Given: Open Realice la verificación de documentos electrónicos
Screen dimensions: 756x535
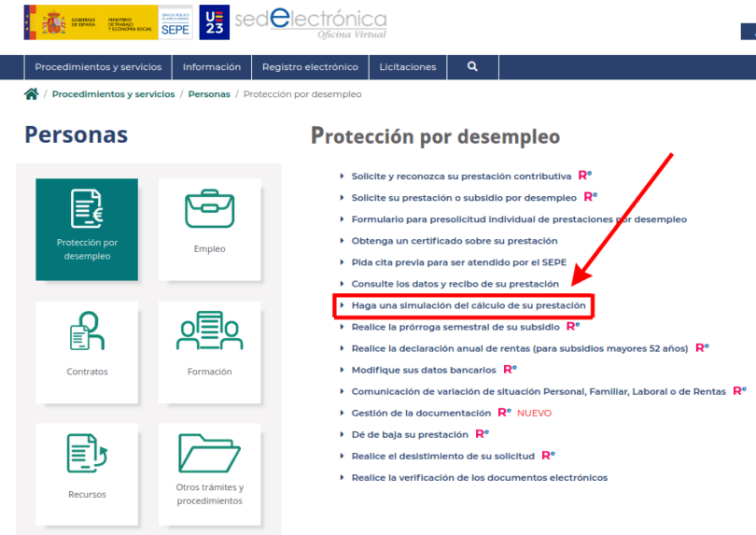Looking at the screenshot, I should tap(479, 478).
